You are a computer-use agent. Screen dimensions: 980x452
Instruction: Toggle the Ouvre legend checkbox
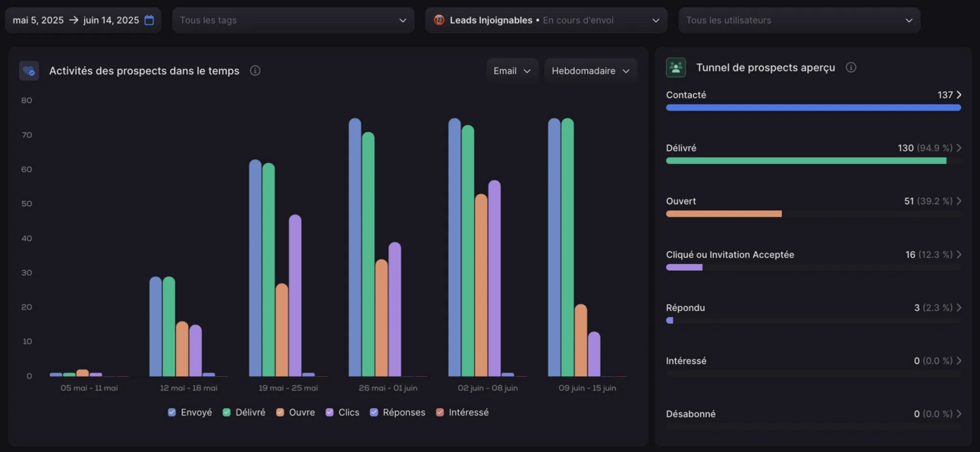(281, 413)
